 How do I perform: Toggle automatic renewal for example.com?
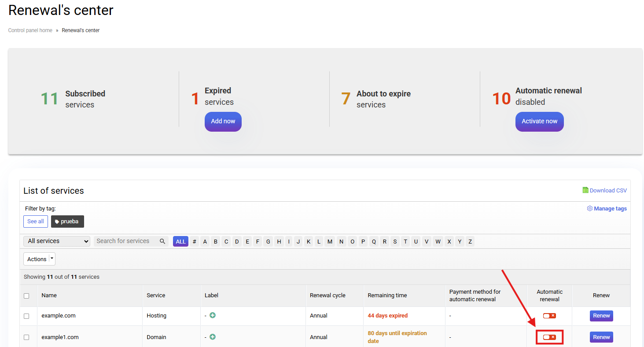[549, 316]
